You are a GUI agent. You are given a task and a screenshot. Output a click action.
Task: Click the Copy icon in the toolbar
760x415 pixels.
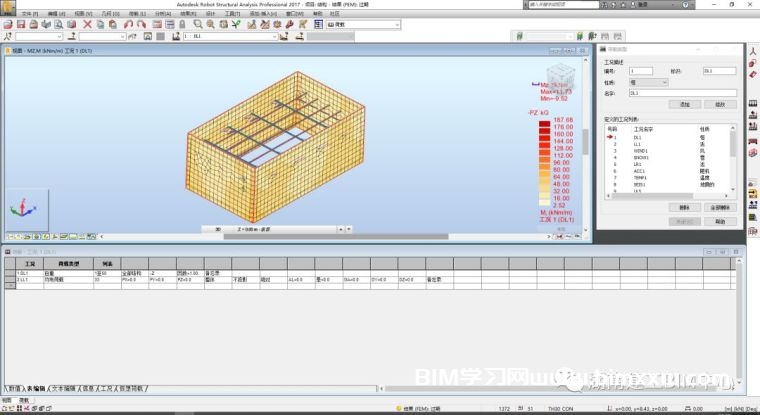point(101,24)
